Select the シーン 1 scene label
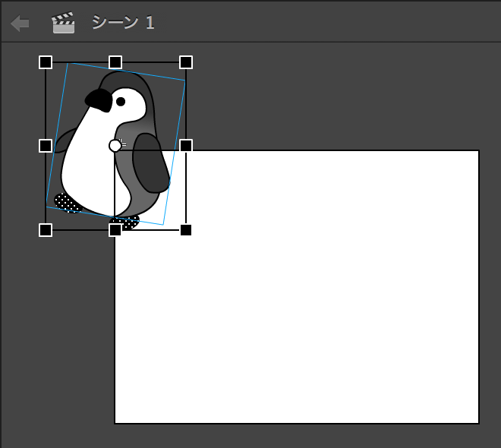 [x=123, y=23]
